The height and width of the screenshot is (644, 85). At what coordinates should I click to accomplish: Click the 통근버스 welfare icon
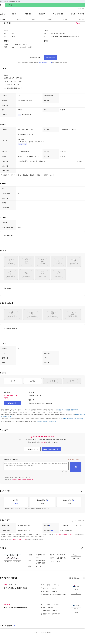tap(11, 262)
